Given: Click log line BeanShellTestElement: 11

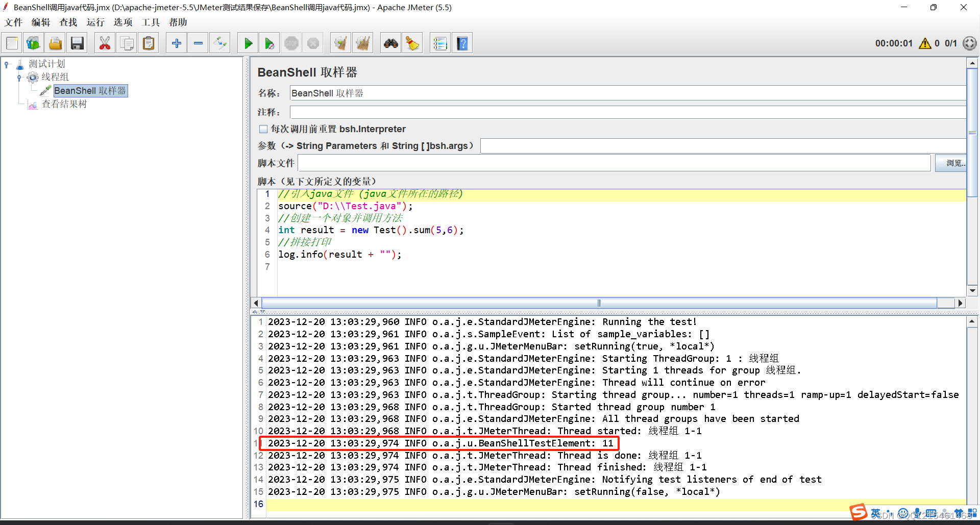Looking at the screenshot, I should click(440, 443).
